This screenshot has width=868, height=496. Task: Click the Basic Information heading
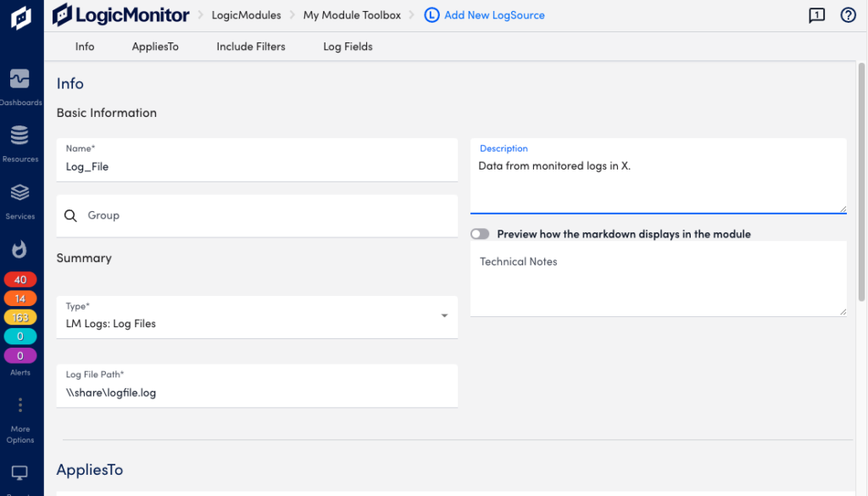(106, 113)
